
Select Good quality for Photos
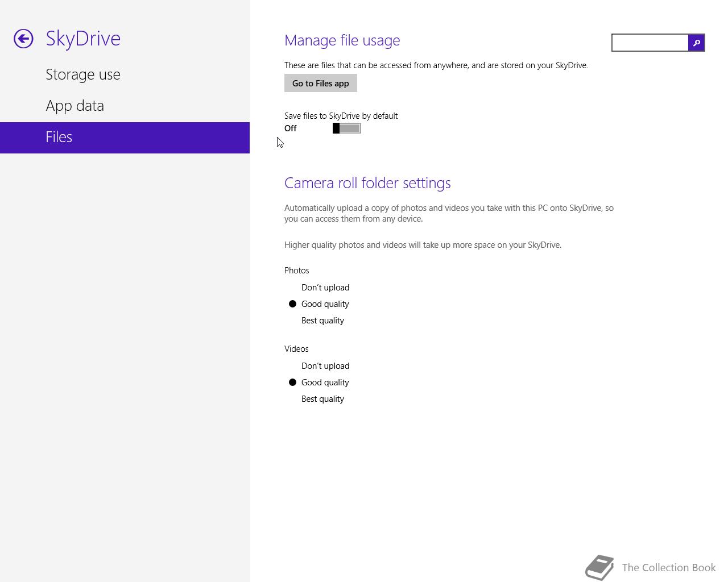(319, 304)
